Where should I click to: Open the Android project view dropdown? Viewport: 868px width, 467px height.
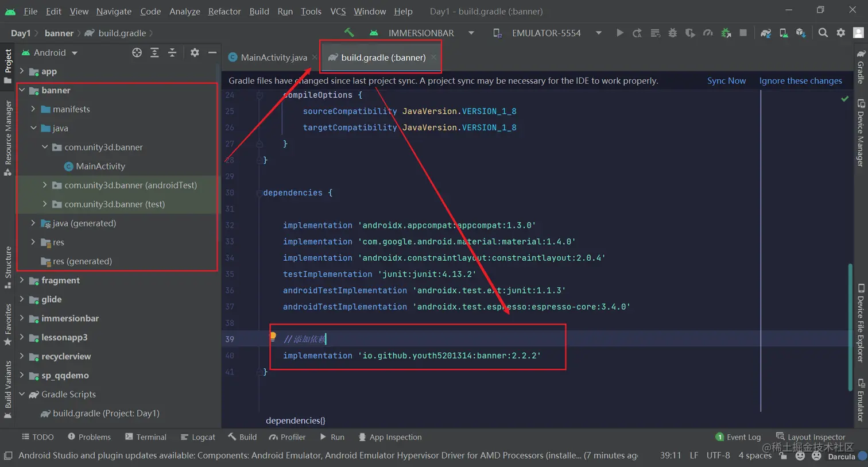49,52
